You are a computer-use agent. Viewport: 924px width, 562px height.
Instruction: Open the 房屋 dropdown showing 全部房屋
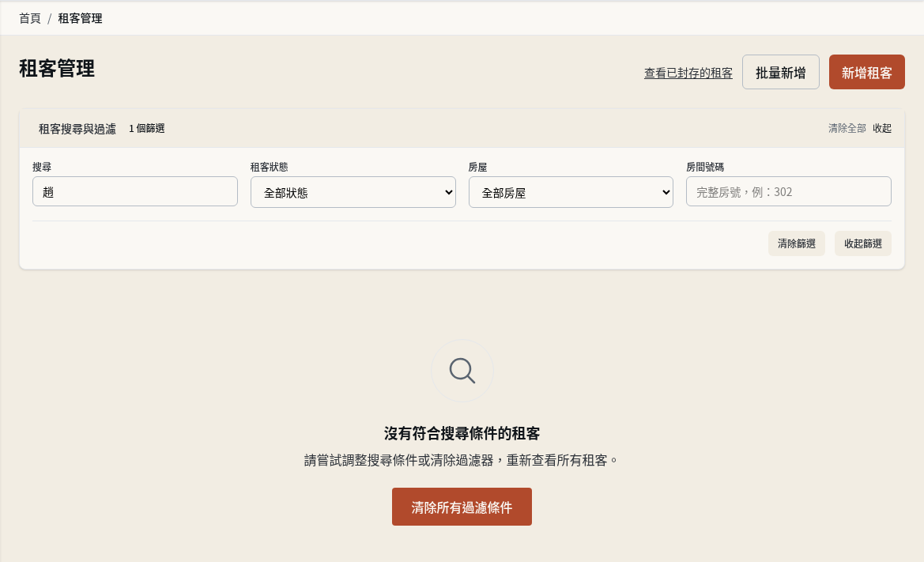tap(571, 192)
